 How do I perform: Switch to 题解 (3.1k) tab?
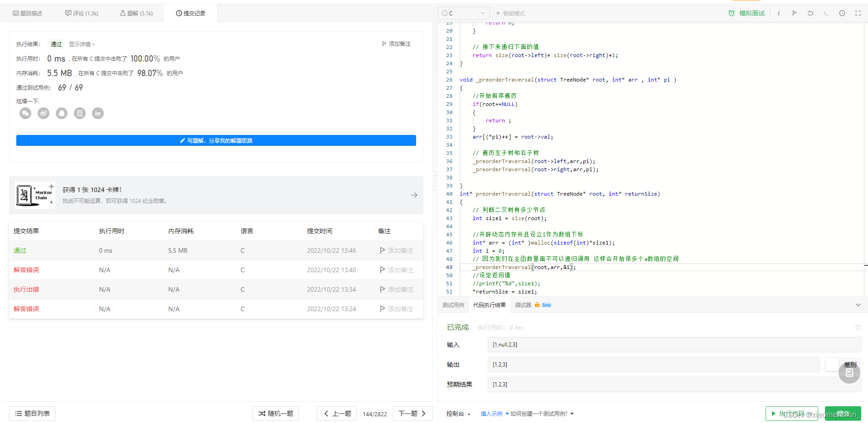pos(136,13)
